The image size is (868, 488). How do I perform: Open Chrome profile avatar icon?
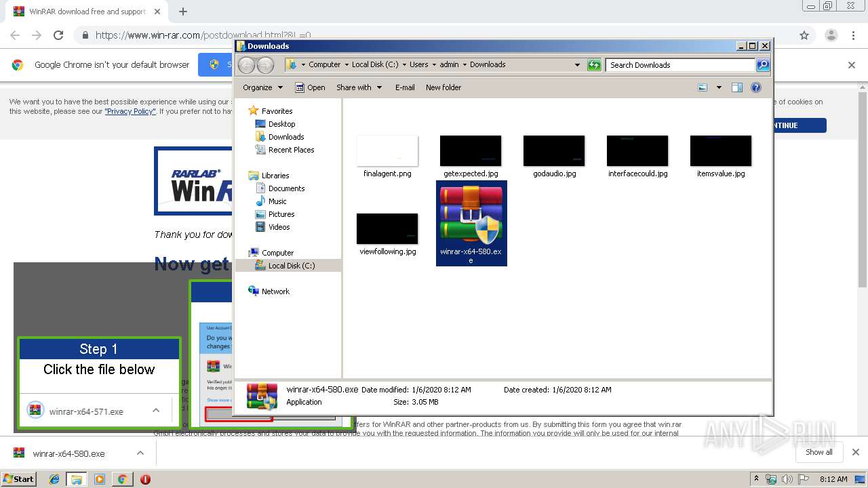pos(831,35)
